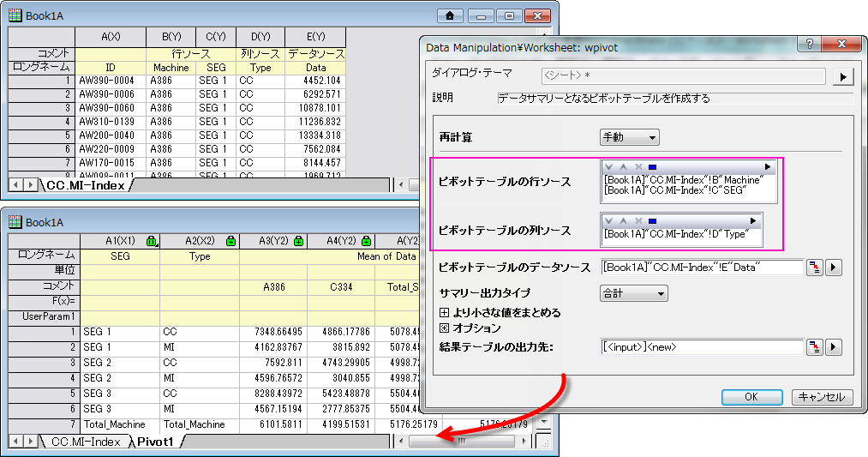Click green lock icon on A4(Y2) column
The image size is (868, 457).
pos(366,241)
